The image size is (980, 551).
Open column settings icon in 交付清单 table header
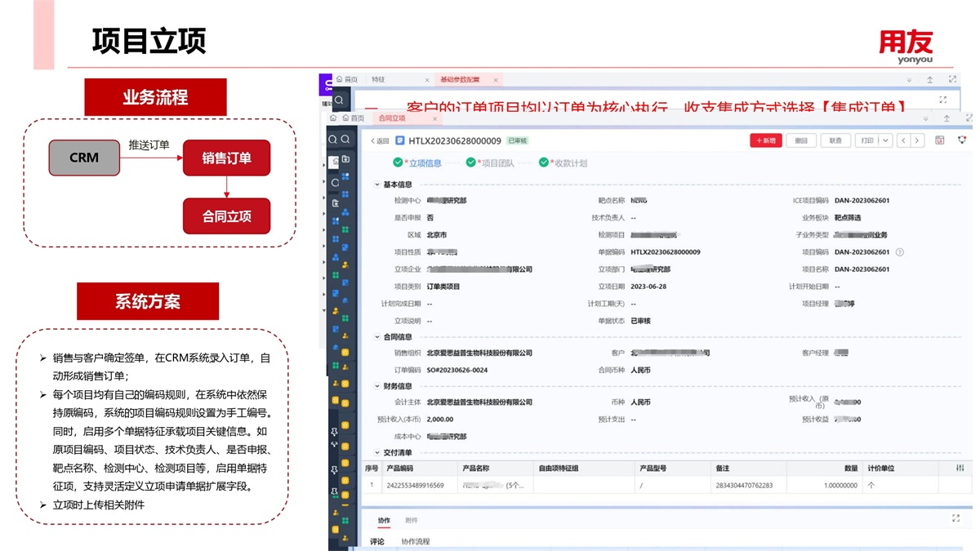960,469
